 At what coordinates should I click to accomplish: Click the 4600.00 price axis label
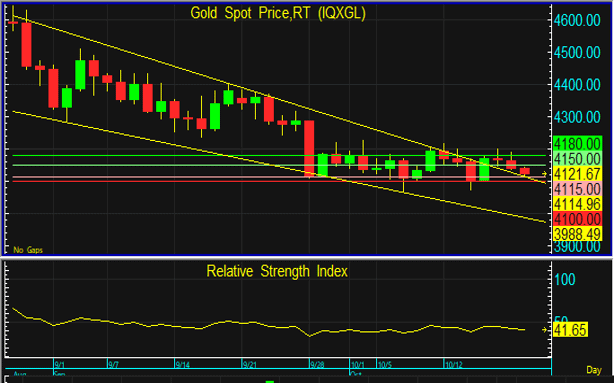(x=577, y=20)
